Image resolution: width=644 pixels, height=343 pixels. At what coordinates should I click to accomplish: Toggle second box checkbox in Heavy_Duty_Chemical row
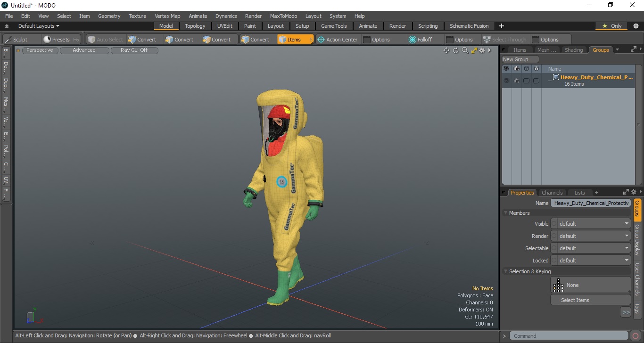coord(536,81)
